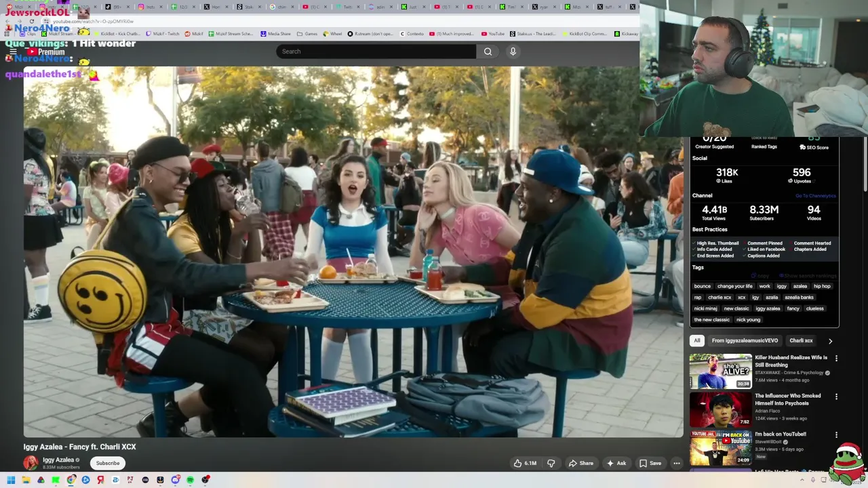Image resolution: width=868 pixels, height=488 pixels.
Task: Click the Go To Channelytics link
Action: tap(815, 196)
